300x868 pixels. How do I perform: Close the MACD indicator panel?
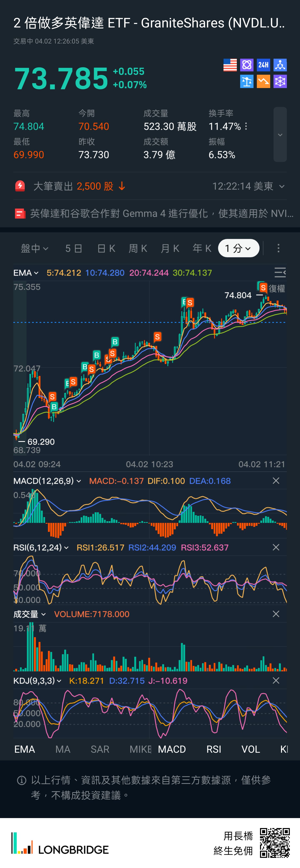(x=276, y=481)
